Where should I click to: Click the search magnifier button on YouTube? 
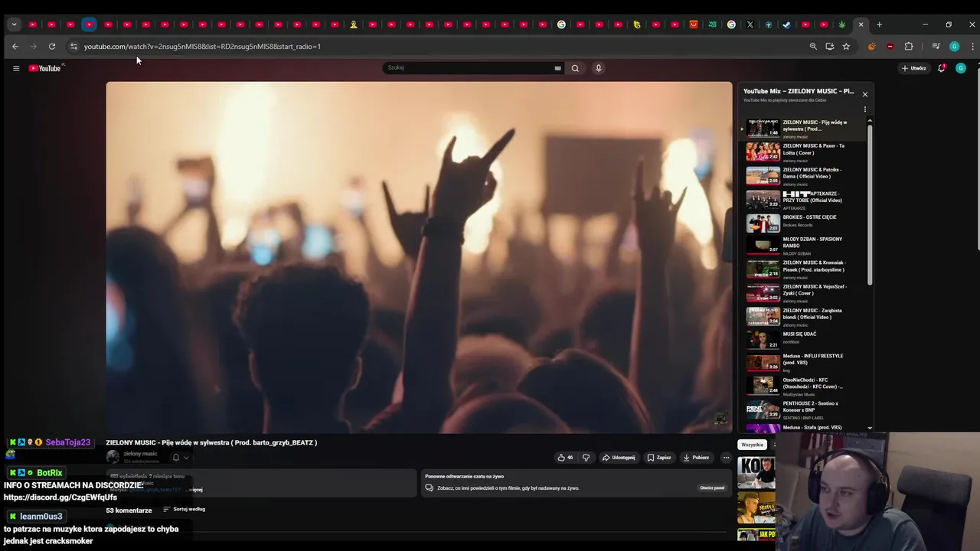(575, 68)
